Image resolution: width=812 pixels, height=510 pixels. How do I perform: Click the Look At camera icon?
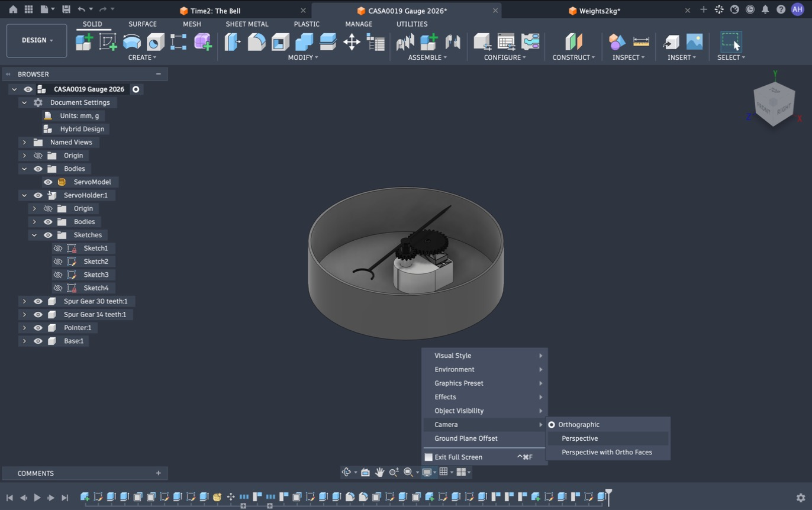365,472
